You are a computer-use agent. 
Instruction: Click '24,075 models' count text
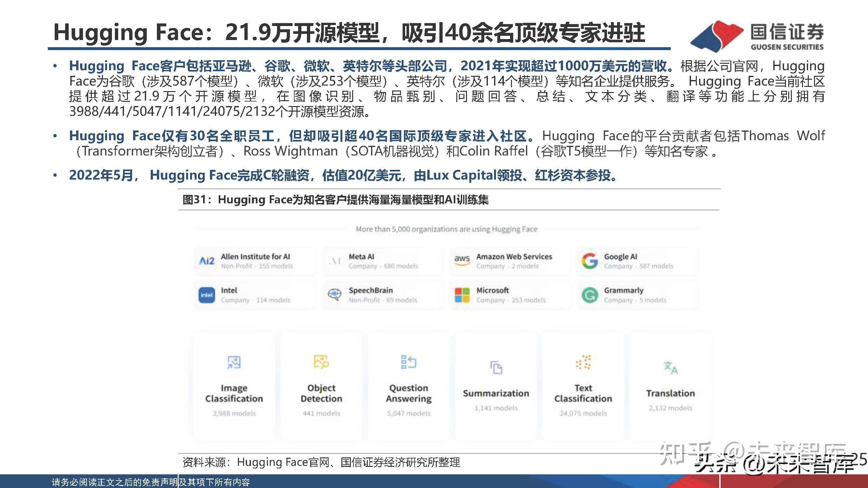(583, 413)
